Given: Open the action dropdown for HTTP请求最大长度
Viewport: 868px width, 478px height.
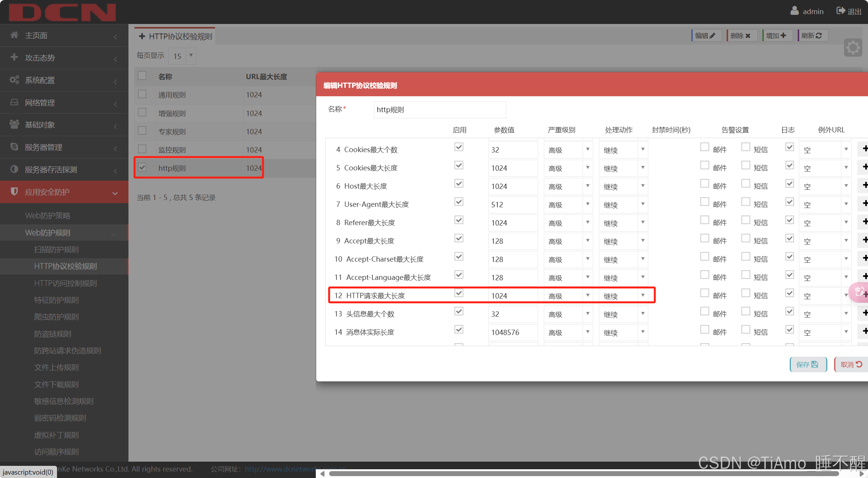Looking at the screenshot, I should pyautogui.click(x=623, y=296).
